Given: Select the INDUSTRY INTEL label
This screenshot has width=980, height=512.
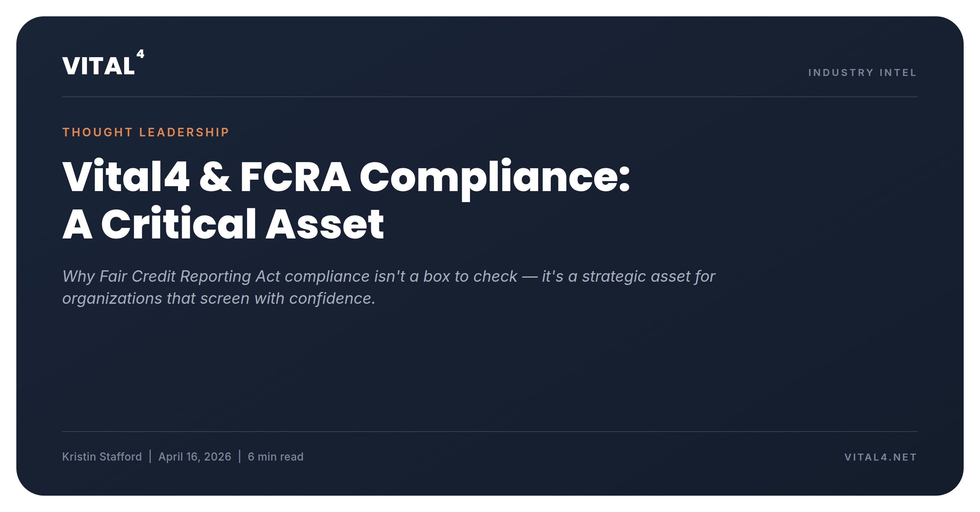Looking at the screenshot, I should point(862,73).
